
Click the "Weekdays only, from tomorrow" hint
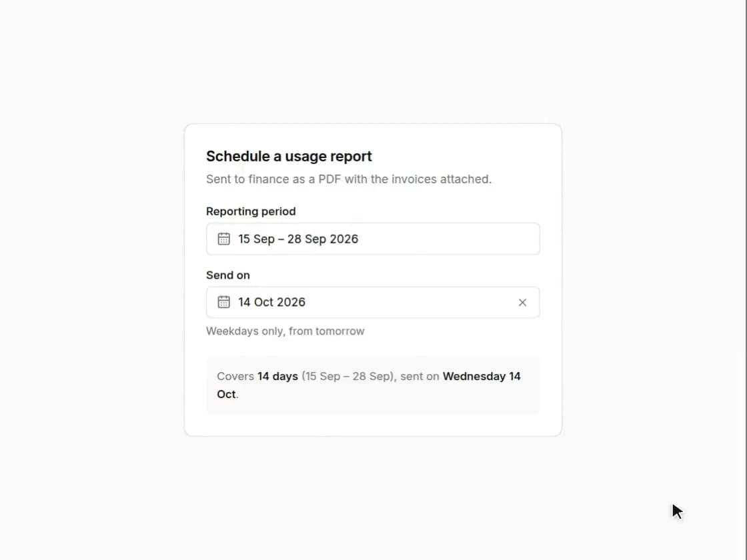coord(285,331)
